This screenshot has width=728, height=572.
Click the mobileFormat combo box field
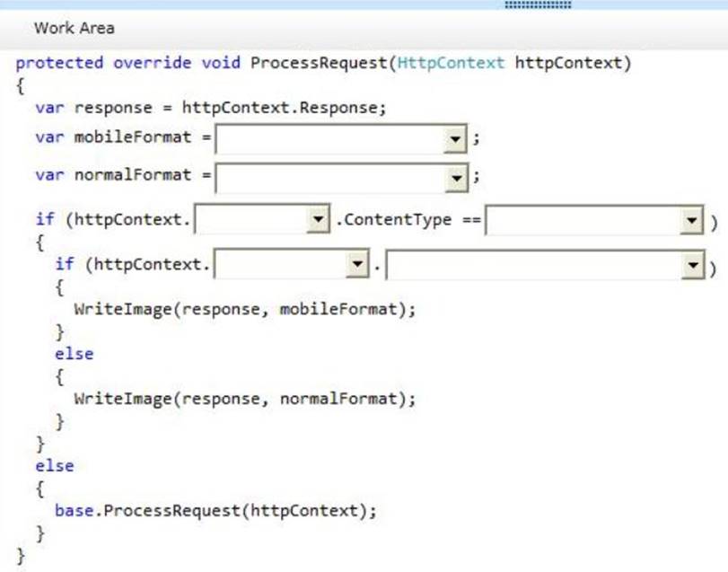(330, 139)
